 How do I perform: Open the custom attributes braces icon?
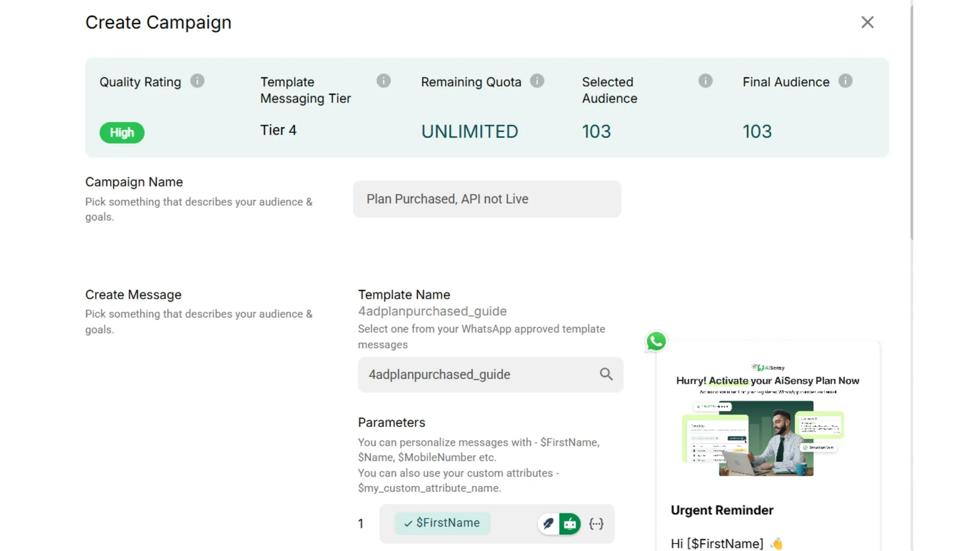click(596, 523)
